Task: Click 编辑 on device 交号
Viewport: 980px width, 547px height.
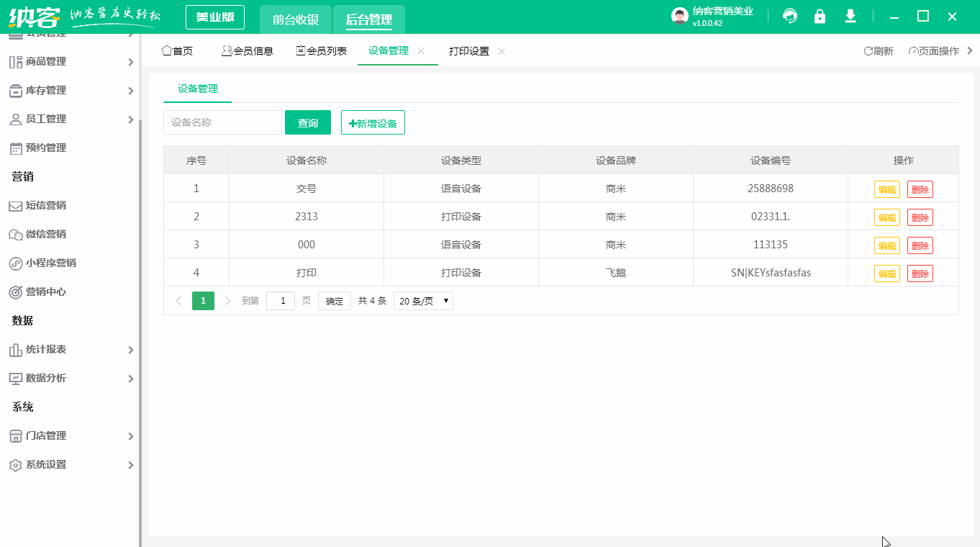Action: pyautogui.click(x=887, y=189)
